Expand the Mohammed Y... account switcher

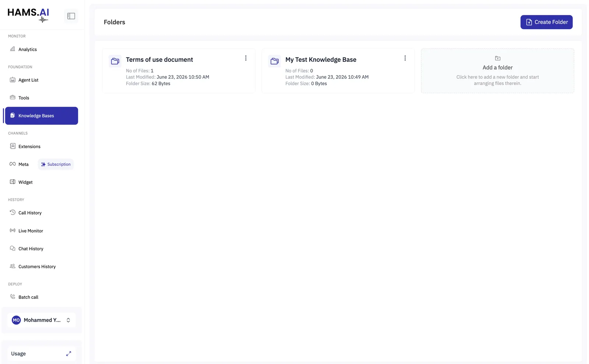(x=68, y=320)
